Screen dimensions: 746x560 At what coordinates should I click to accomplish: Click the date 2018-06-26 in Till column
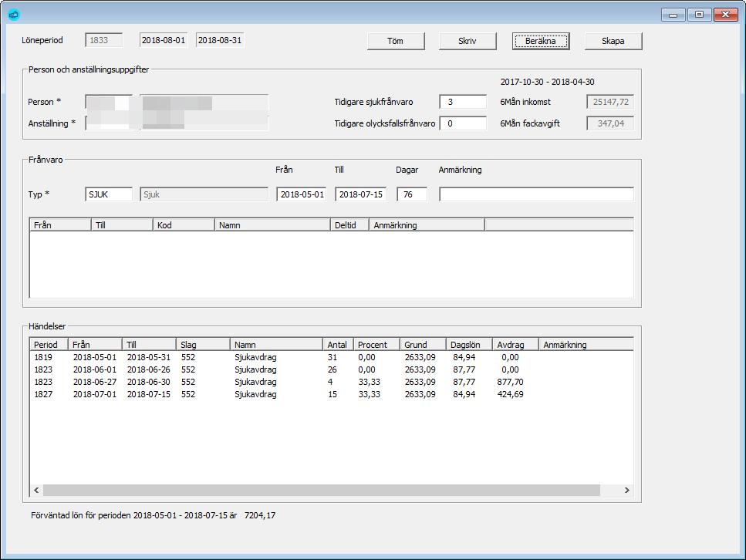pos(148,369)
